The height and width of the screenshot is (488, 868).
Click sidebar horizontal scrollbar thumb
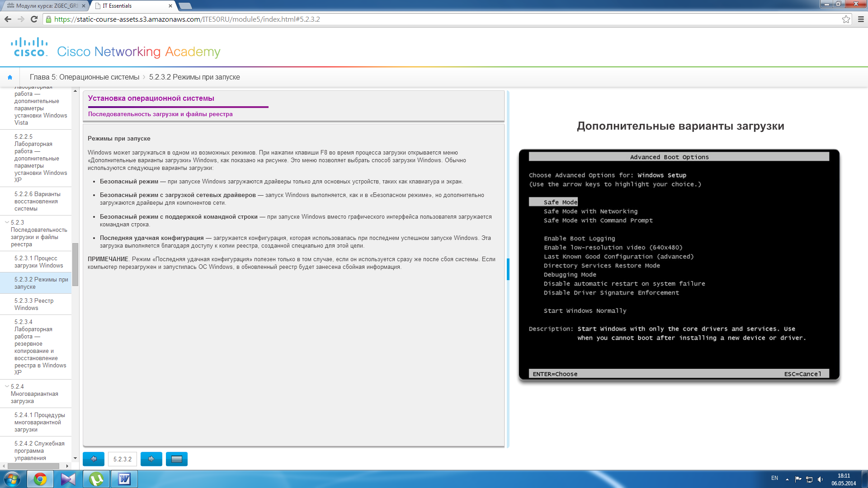click(33, 466)
